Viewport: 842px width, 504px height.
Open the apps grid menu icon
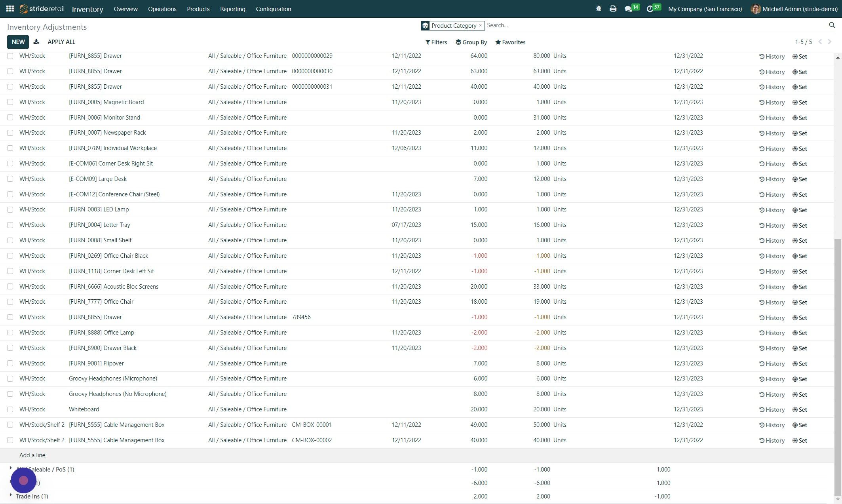(10, 9)
